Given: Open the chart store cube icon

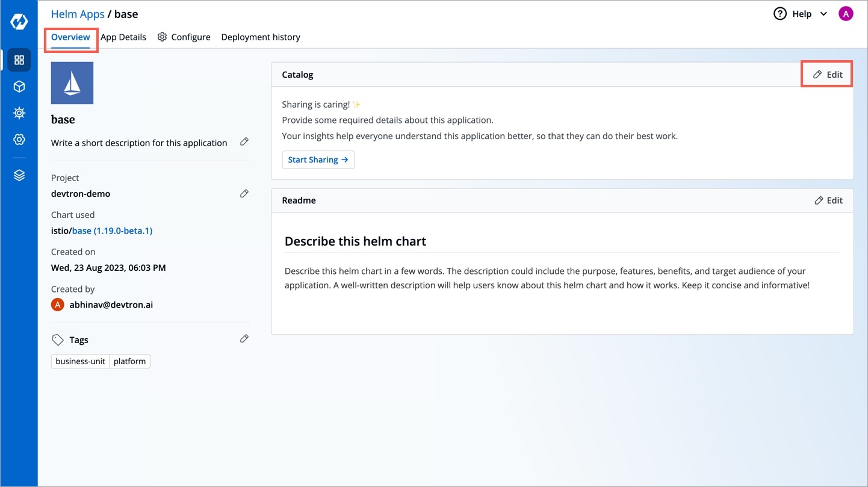Looking at the screenshot, I should (x=19, y=87).
